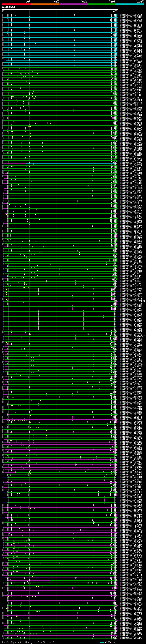Click UniRef100_B9GA32 hit name
Image resolution: width=146 pixels, height=644 pixels.
131,103
